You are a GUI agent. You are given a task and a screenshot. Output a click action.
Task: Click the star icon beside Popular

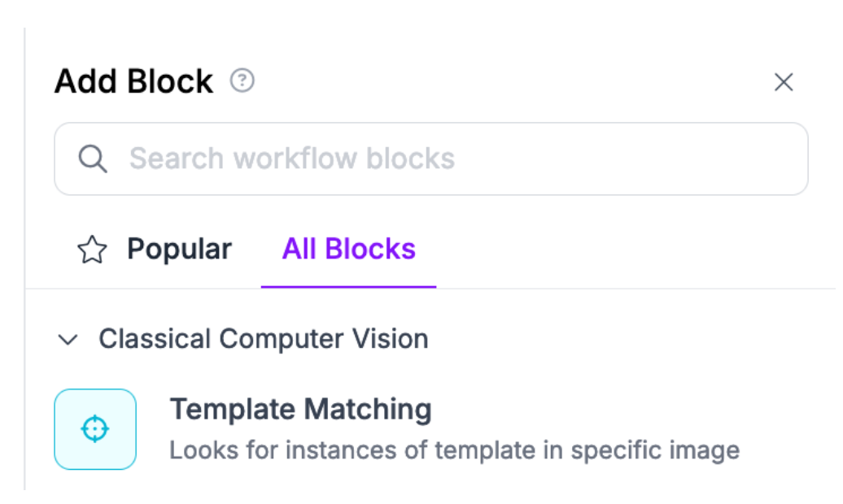[92, 250]
